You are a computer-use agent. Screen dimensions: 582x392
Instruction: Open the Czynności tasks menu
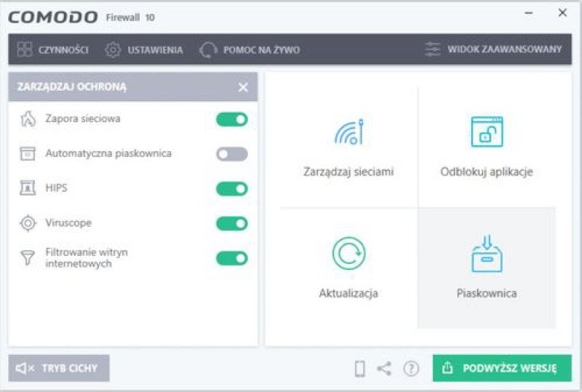pos(53,49)
